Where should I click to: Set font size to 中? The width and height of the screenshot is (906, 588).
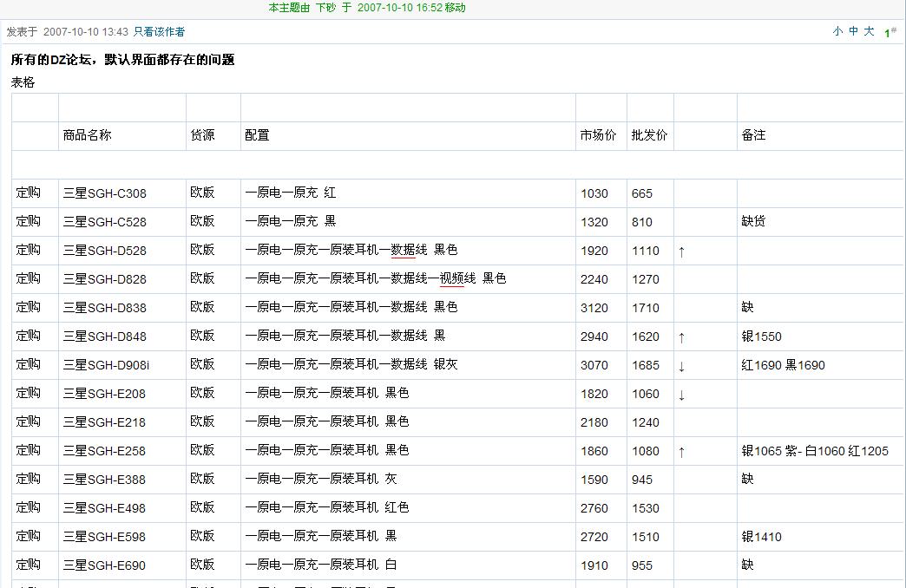[853, 31]
